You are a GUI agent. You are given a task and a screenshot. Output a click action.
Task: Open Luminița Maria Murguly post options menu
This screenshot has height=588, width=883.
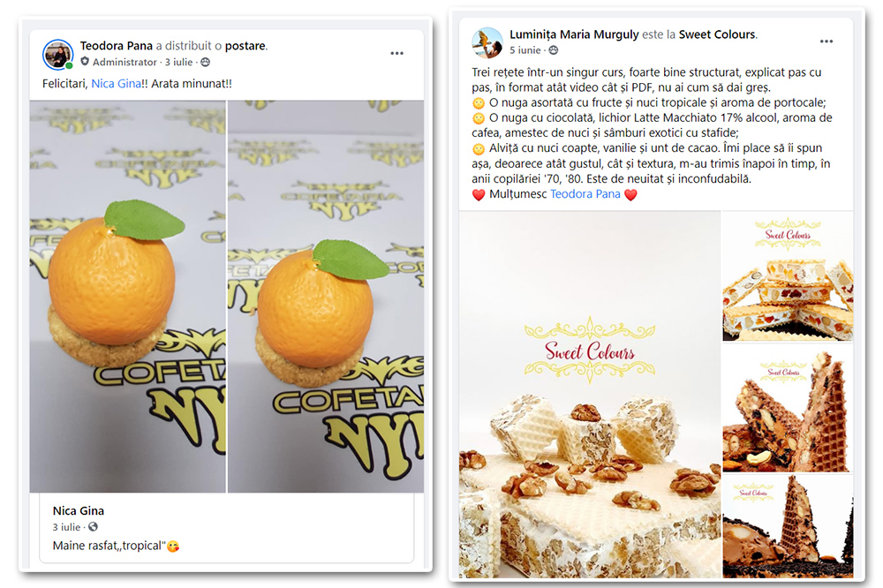pyautogui.click(x=826, y=41)
